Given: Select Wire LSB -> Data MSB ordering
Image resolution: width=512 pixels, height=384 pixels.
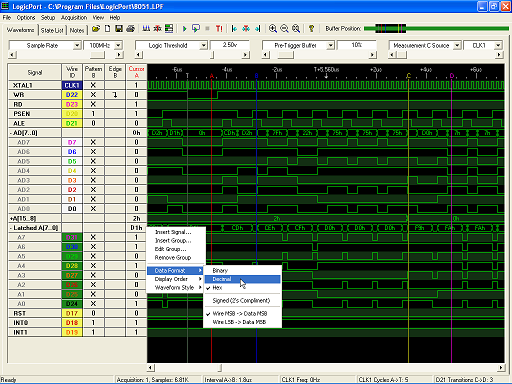Looking at the screenshot, I should click(239, 322).
